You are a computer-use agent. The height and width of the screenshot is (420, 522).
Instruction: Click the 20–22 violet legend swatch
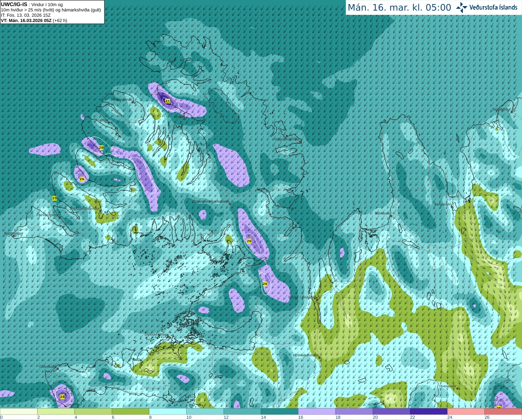391,411
